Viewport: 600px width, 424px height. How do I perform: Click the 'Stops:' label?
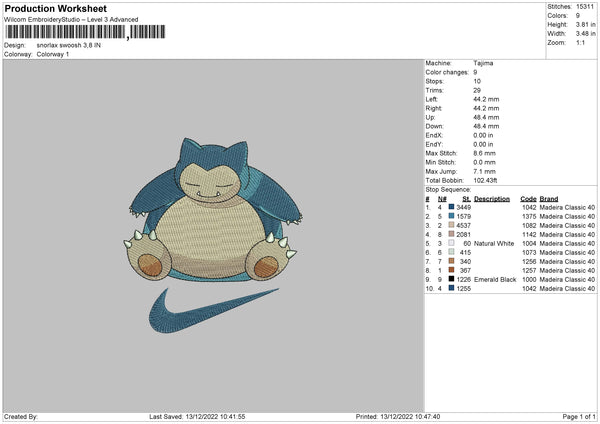(435, 81)
